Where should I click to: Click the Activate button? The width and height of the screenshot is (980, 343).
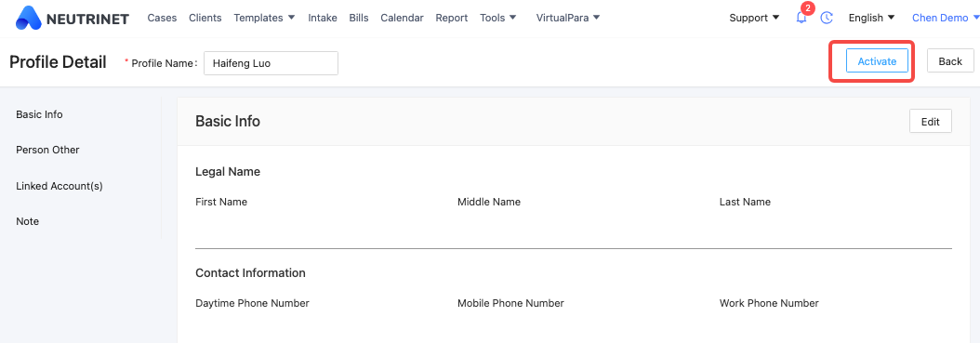tap(877, 61)
